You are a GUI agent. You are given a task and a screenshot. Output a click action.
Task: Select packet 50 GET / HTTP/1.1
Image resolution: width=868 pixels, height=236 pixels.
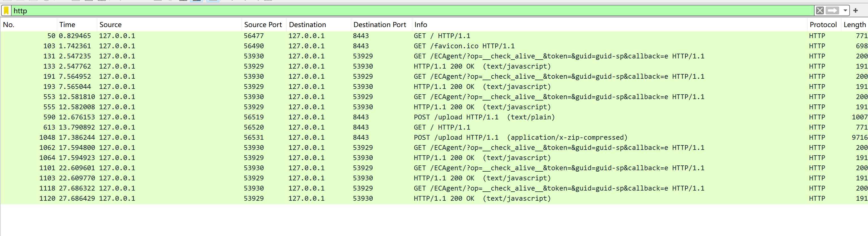pyautogui.click(x=442, y=36)
